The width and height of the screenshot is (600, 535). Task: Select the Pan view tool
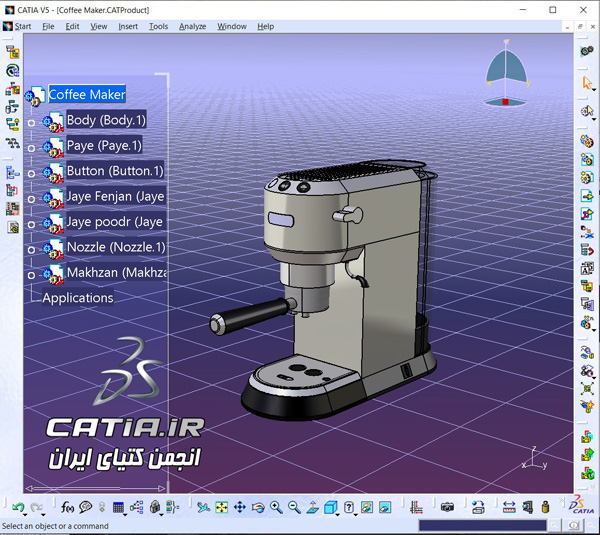(240, 507)
